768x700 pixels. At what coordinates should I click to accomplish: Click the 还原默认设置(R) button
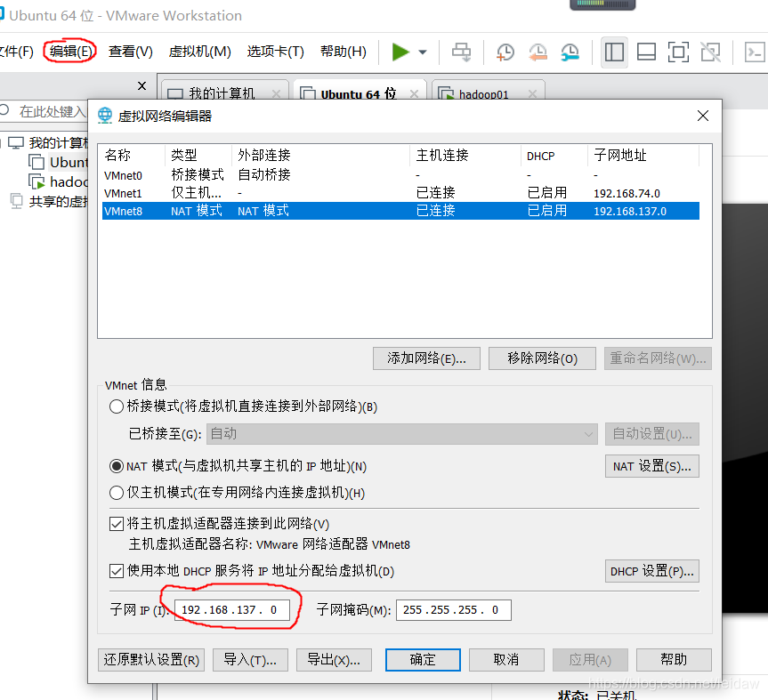pos(151,660)
